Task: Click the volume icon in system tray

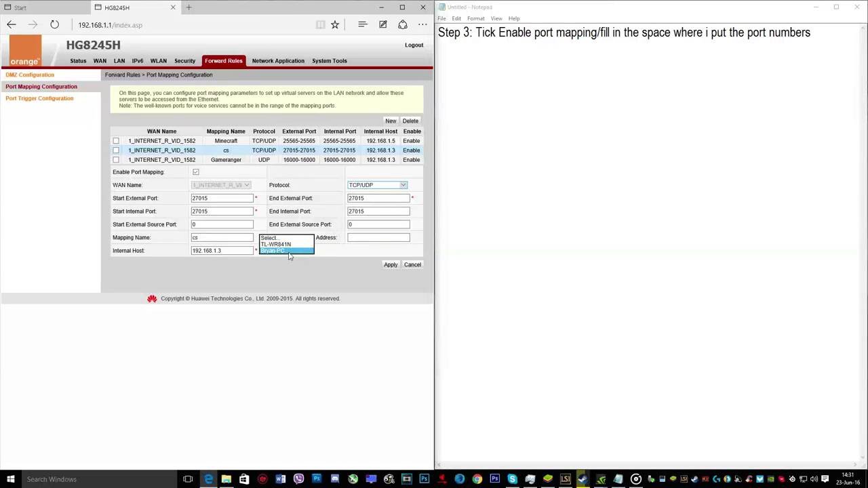Action: click(814, 479)
